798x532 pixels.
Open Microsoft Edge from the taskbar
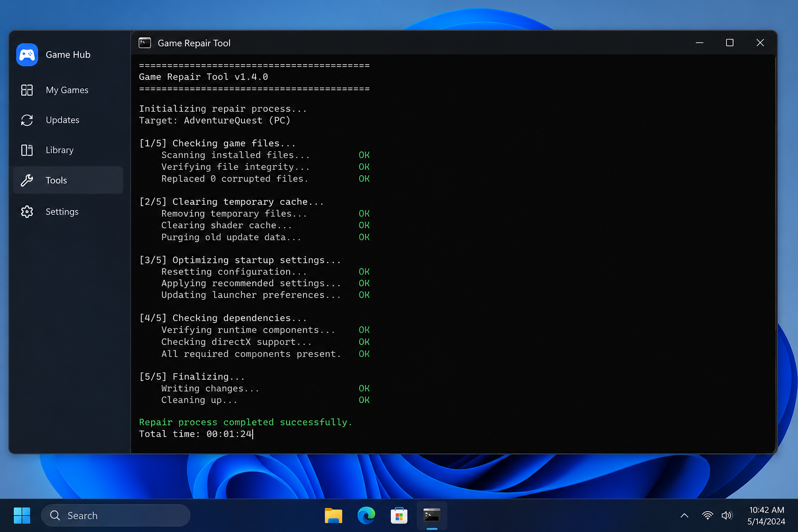click(366, 515)
